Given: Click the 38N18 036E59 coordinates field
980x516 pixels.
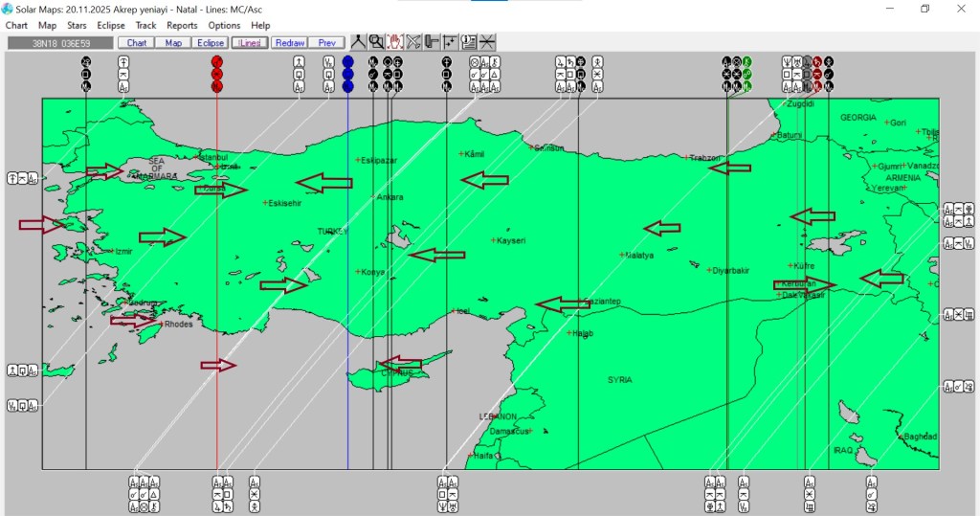Looking at the screenshot, I should pos(59,43).
